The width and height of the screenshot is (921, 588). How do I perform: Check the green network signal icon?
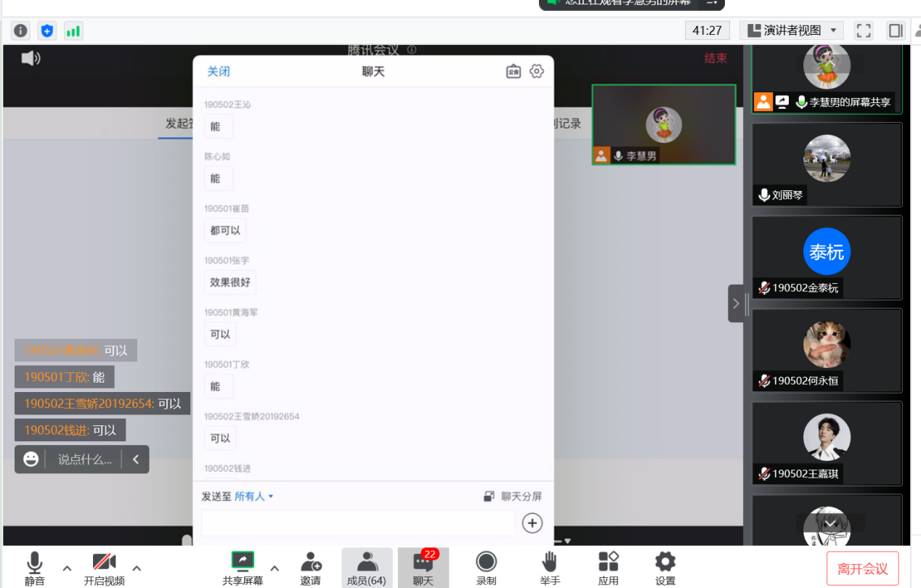click(73, 30)
